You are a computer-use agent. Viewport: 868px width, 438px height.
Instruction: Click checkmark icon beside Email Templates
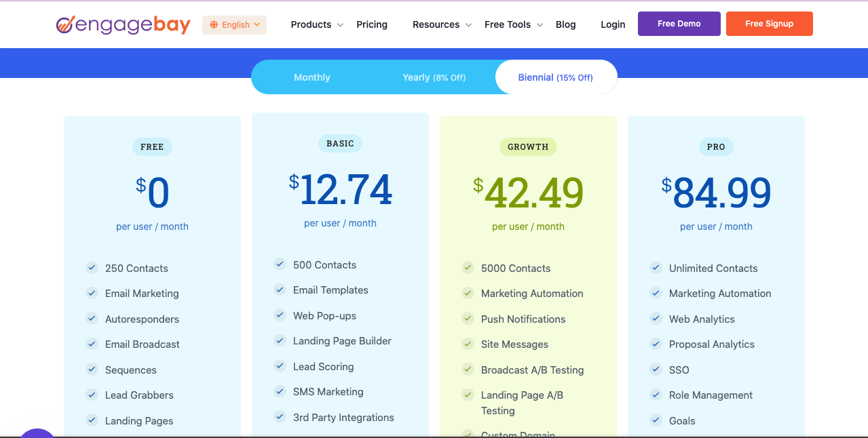click(280, 290)
